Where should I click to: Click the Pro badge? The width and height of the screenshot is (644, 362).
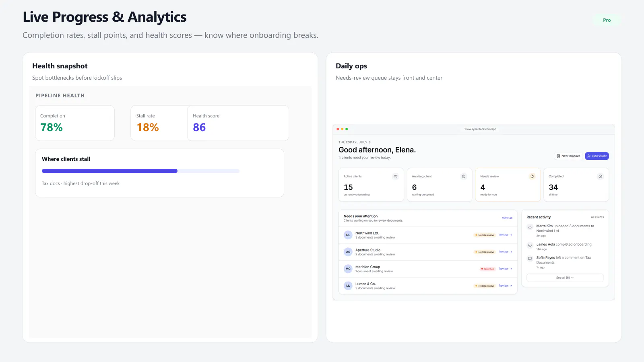tap(607, 20)
